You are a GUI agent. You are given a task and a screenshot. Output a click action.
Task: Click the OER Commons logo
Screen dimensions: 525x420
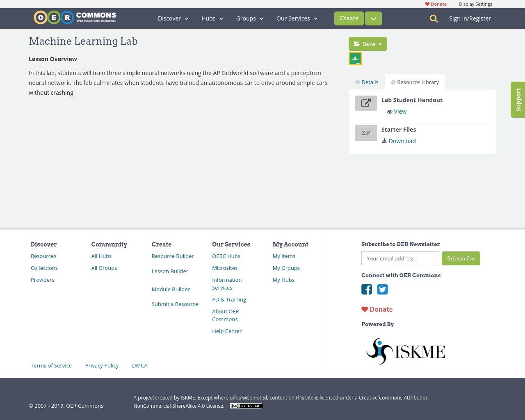[x=75, y=18]
